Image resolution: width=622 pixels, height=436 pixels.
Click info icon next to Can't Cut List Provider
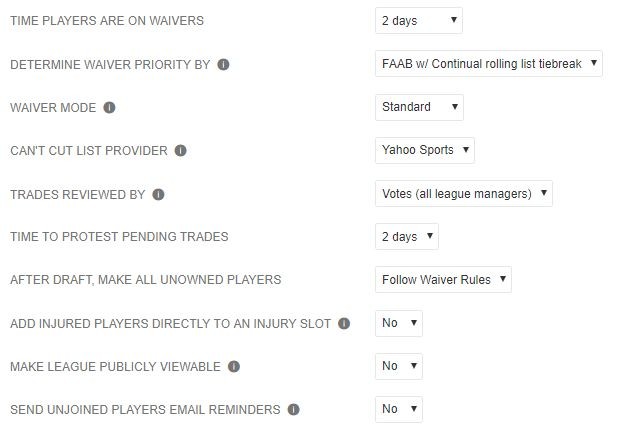(x=181, y=151)
